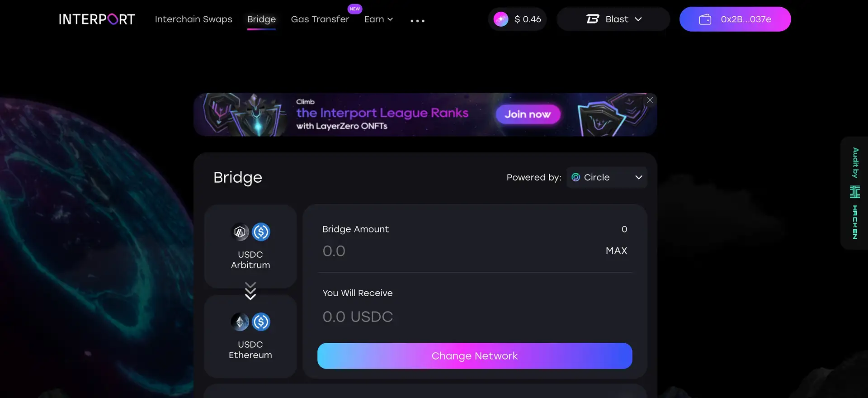The height and width of the screenshot is (398, 868).
Task: Close the Interport League banner
Action: [650, 100]
